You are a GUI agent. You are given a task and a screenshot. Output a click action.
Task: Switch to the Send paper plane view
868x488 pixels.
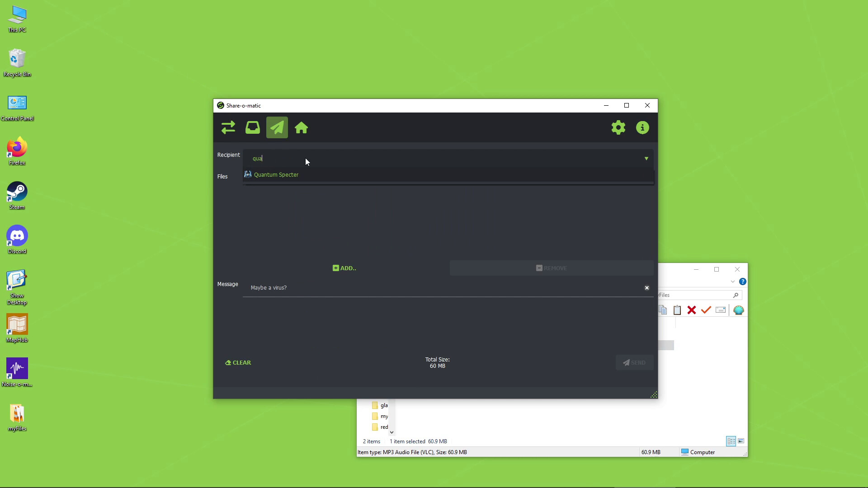[277, 127]
